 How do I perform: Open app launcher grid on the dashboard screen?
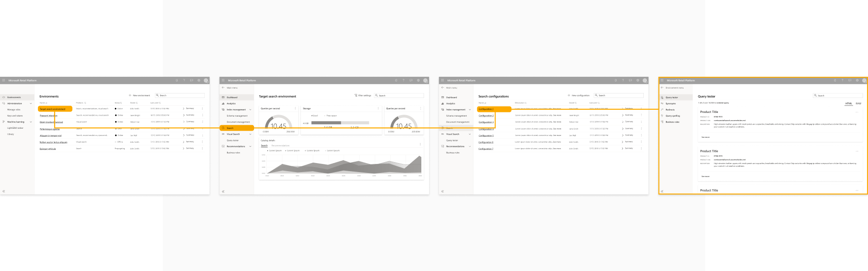223,80
